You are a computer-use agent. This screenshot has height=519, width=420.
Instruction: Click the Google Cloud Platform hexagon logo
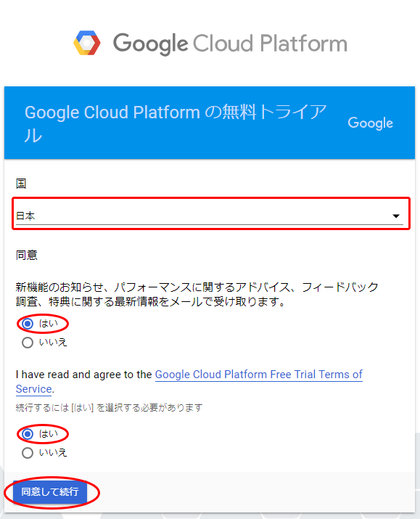pyautogui.click(x=87, y=43)
